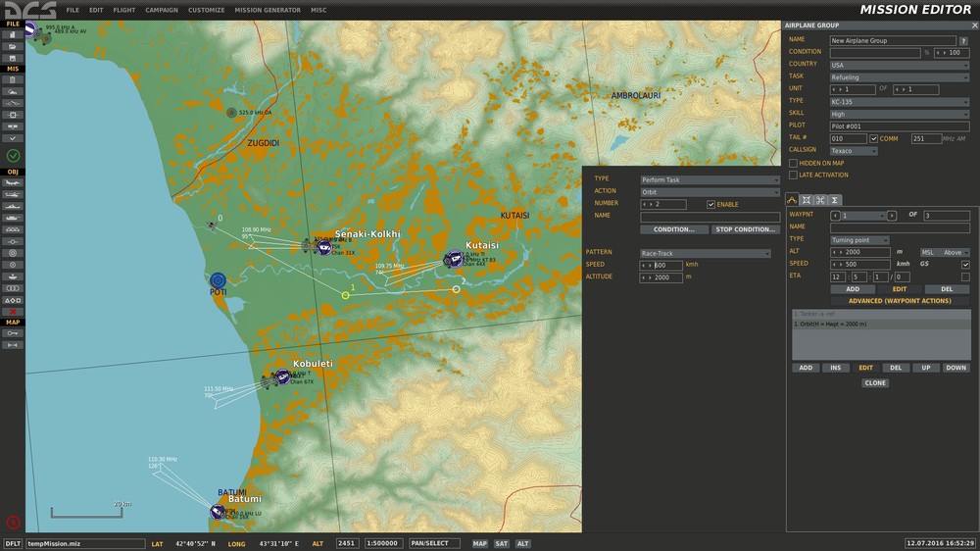Toggle the Late Activation checkbox

coord(793,175)
